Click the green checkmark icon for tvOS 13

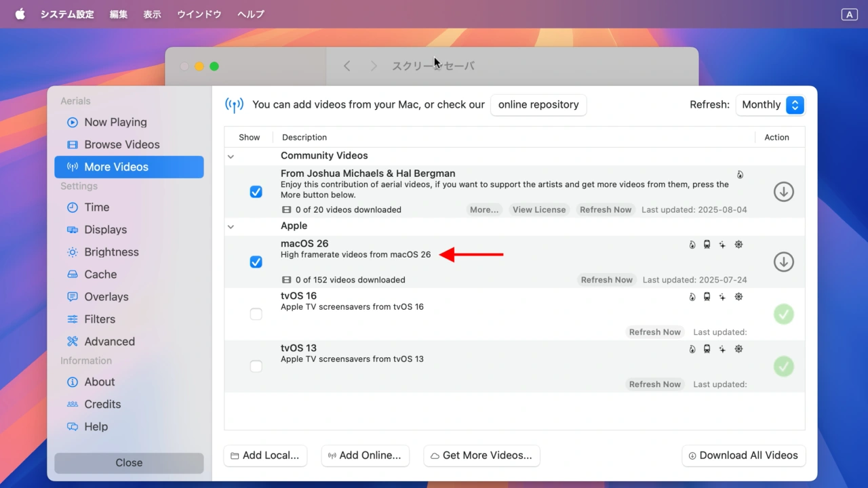784,366
